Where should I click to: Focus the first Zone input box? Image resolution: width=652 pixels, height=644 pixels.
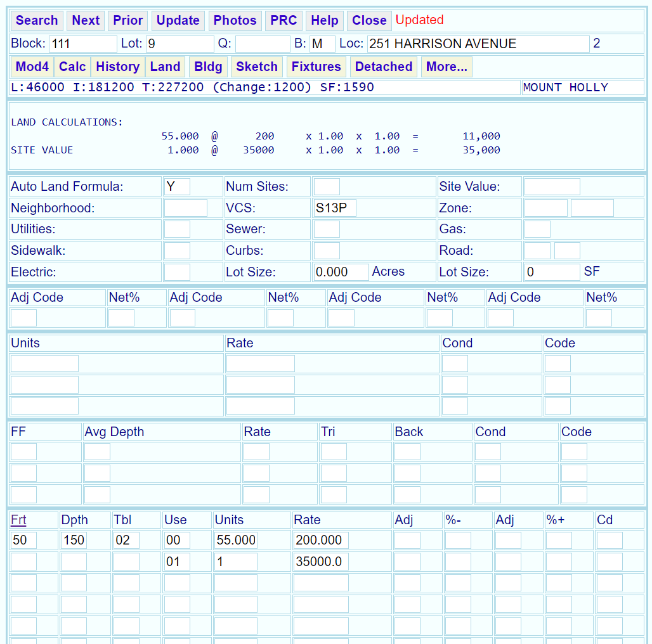[545, 208]
